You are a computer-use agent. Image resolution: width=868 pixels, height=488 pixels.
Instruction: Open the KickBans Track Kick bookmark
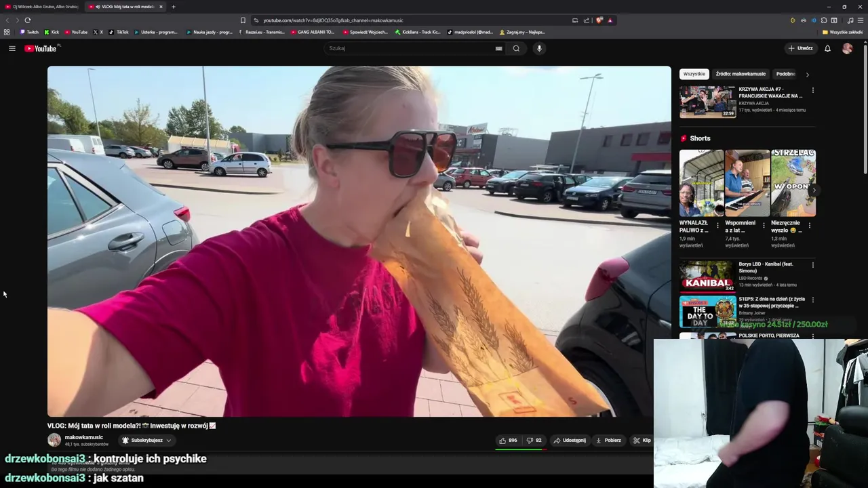418,32
